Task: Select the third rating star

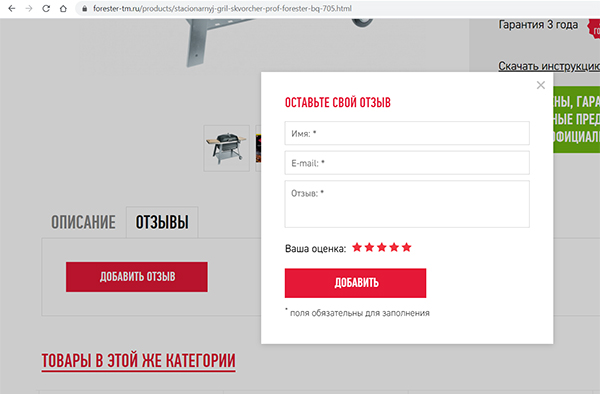Action: [382, 247]
